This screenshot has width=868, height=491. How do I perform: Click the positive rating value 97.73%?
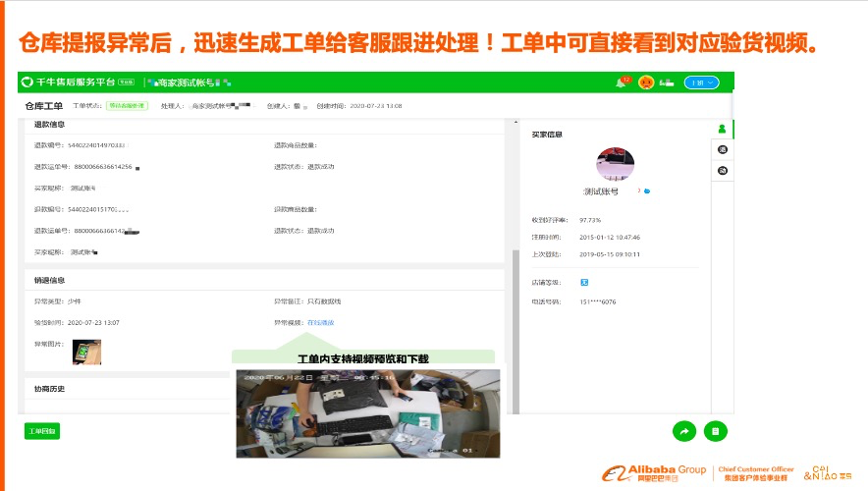(590, 220)
